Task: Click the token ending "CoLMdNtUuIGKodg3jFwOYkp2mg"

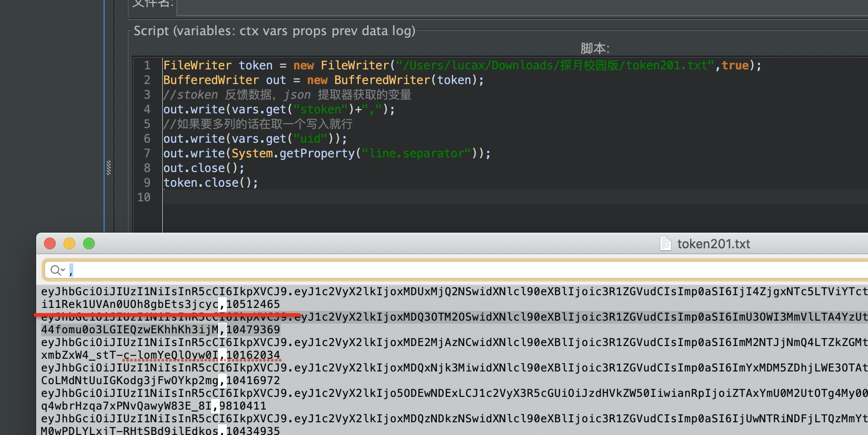Action: [x=130, y=381]
